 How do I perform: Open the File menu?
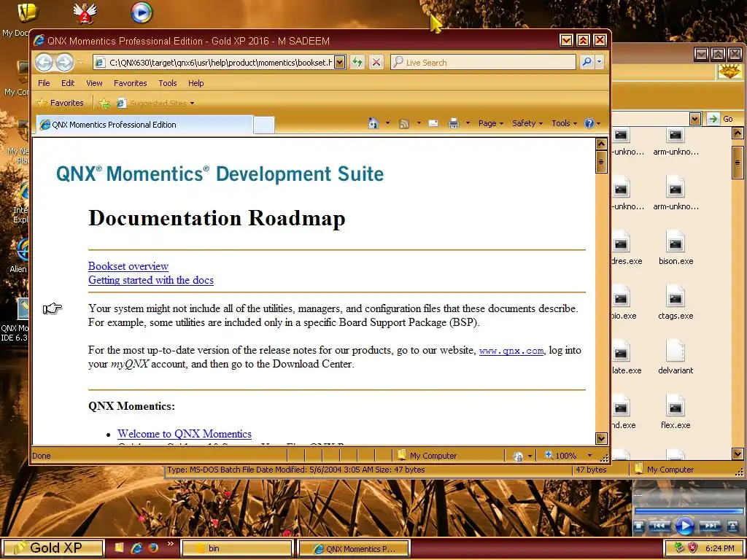(x=44, y=83)
